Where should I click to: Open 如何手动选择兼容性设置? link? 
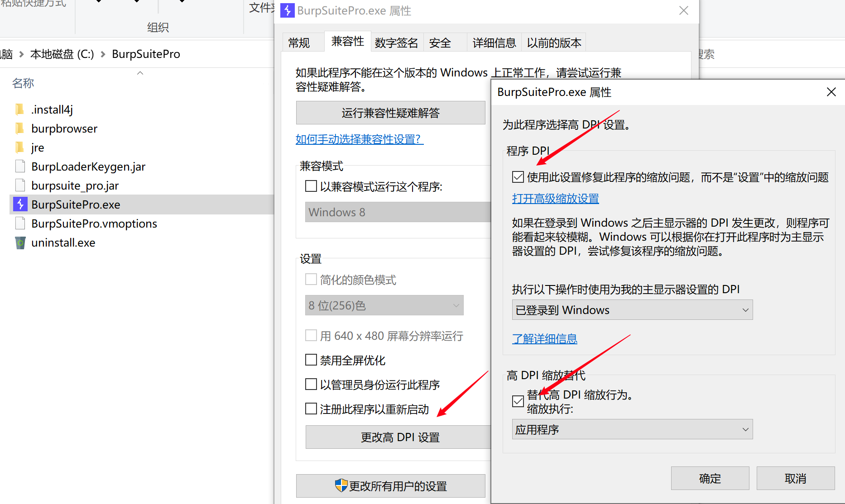(x=359, y=139)
